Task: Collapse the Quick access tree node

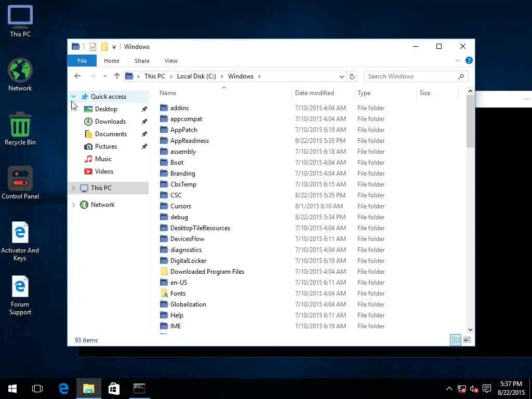Action: (x=74, y=96)
